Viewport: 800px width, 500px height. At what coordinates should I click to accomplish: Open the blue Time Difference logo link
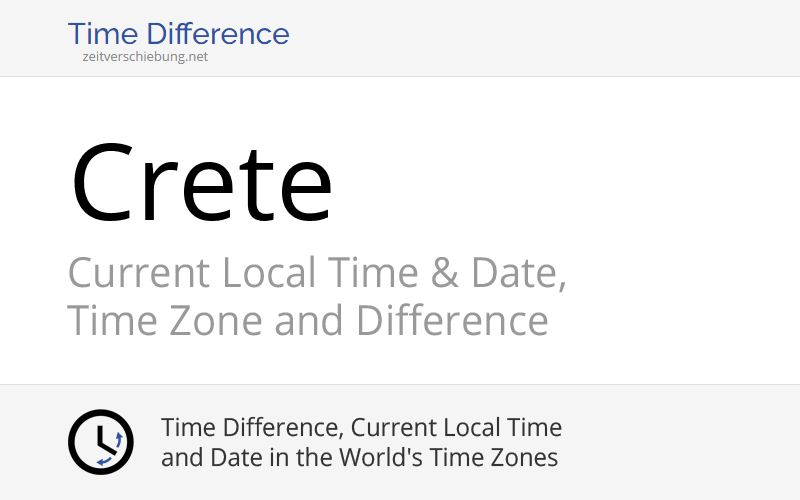[x=178, y=34]
